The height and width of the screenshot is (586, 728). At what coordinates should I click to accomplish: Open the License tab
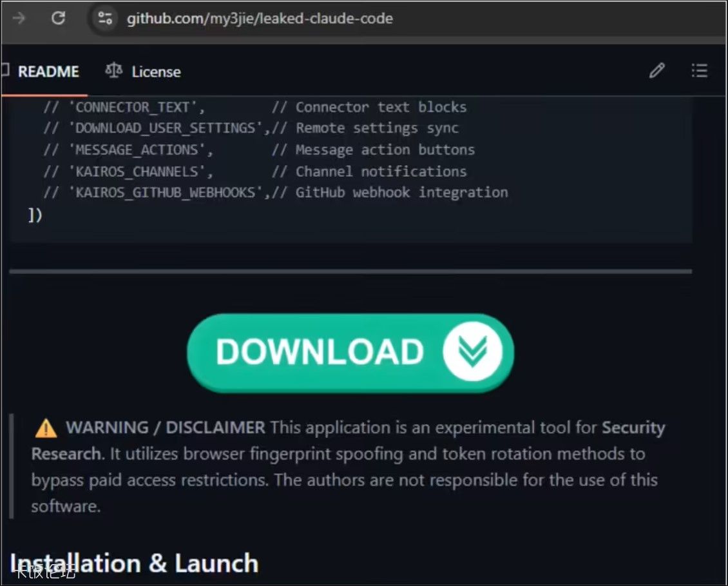(156, 72)
